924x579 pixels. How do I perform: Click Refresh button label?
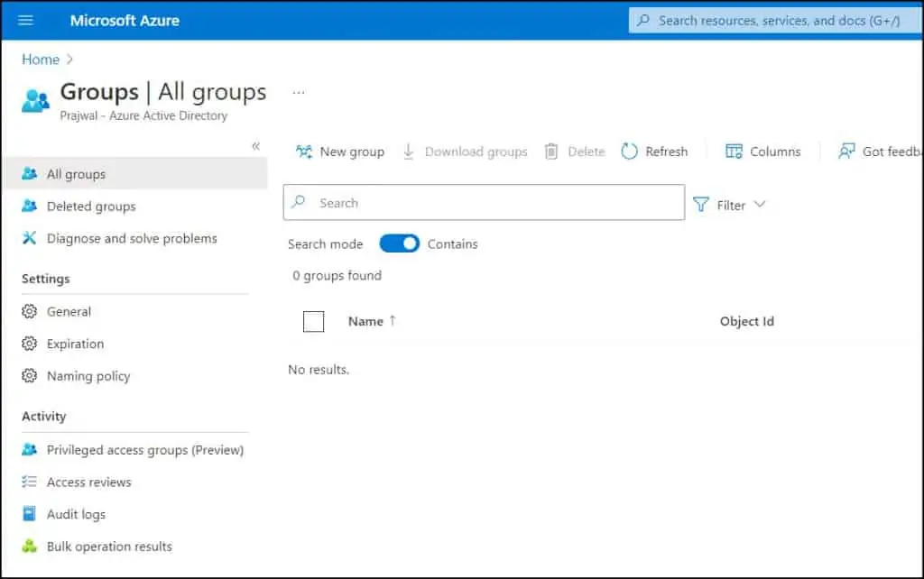point(667,152)
